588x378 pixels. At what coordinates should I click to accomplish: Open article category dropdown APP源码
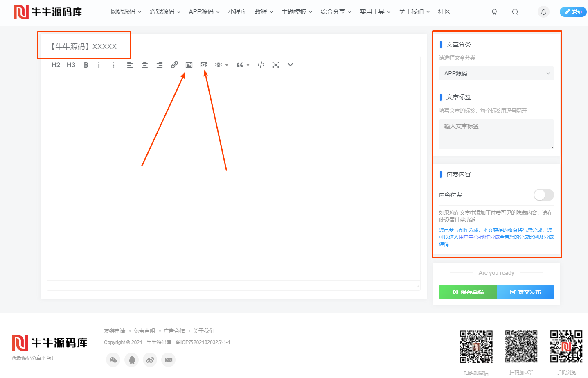click(x=496, y=73)
